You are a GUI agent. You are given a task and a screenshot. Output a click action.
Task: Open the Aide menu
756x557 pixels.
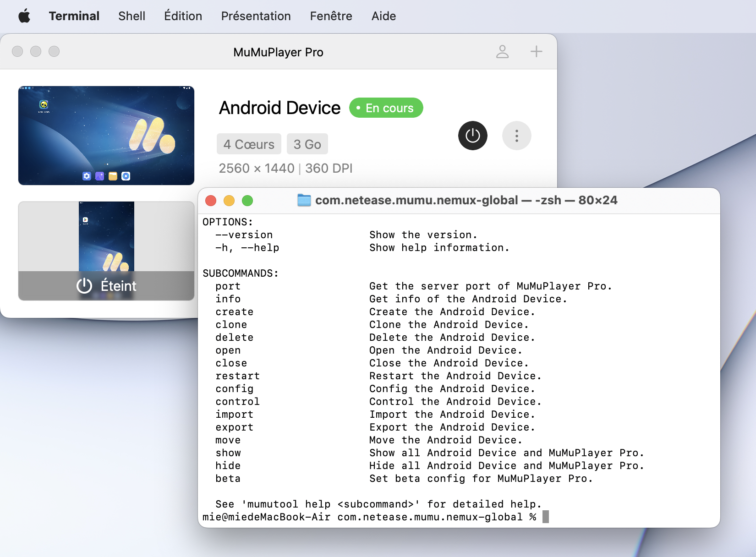pyautogui.click(x=383, y=16)
